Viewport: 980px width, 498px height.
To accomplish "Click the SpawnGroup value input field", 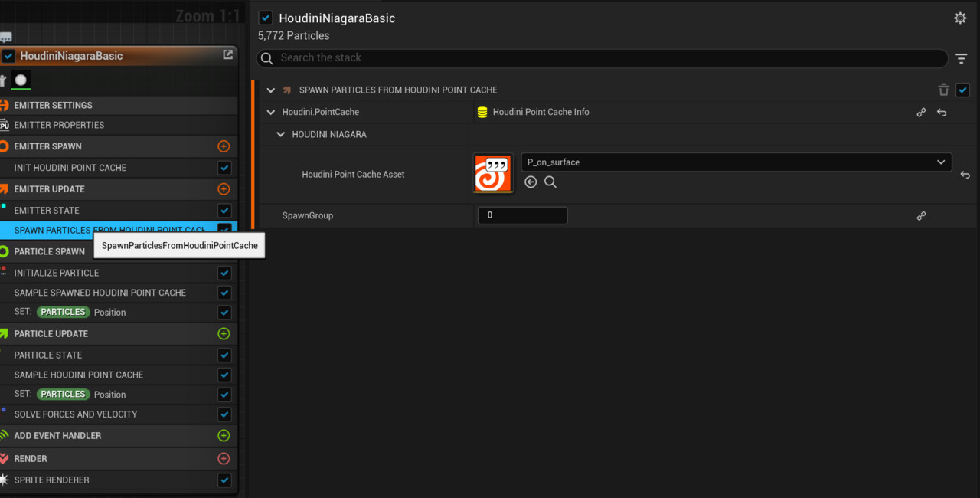I will (522, 215).
